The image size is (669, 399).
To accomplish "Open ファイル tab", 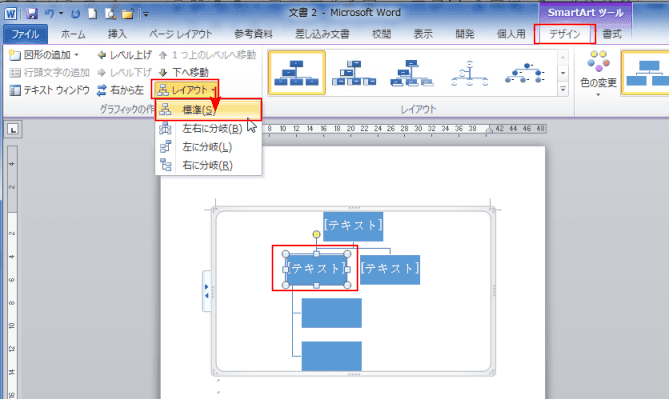I will (x=25, y=34).
